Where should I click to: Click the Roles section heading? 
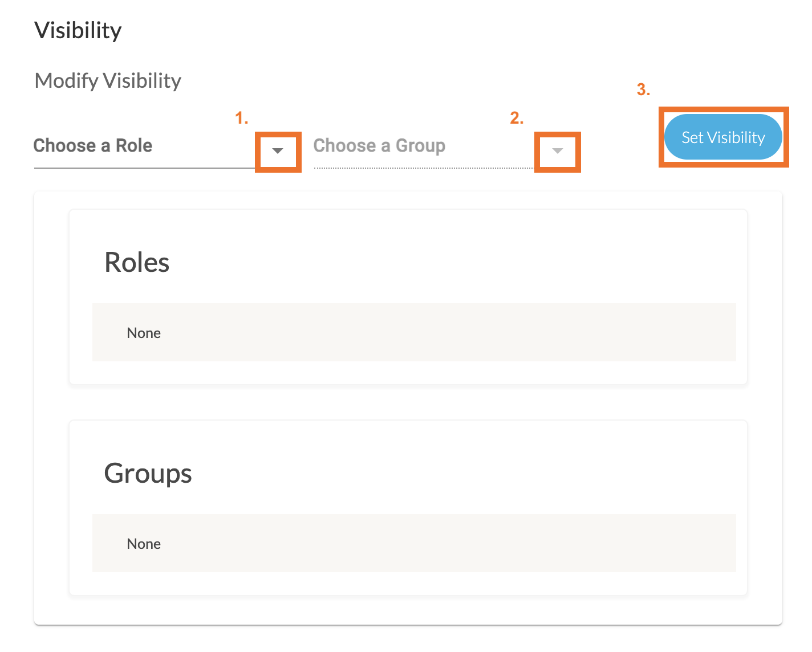[x=137, y=263]
